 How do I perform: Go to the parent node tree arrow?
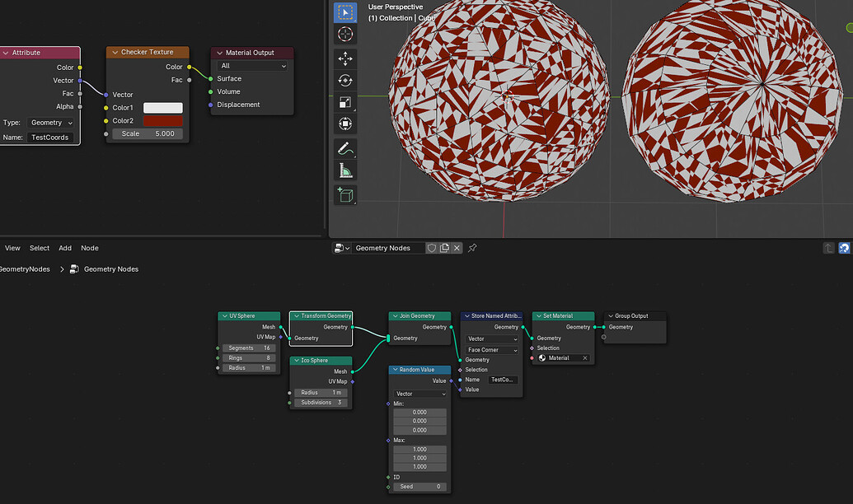[828, 248]
